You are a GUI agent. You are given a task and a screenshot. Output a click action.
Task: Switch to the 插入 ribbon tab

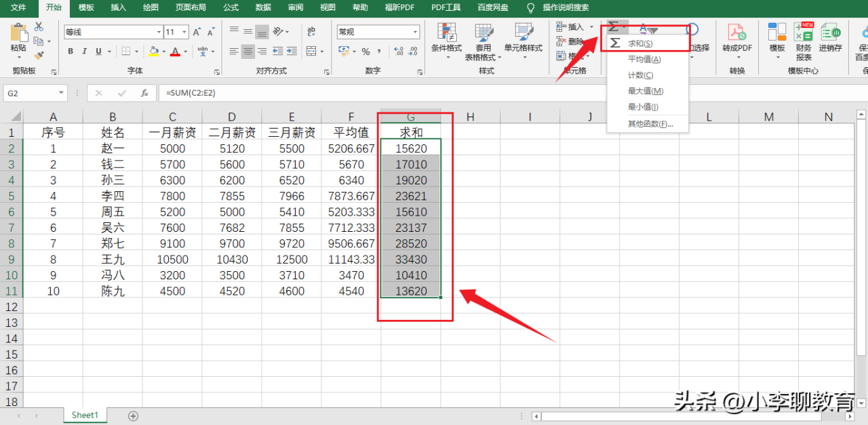coord(119,7)
